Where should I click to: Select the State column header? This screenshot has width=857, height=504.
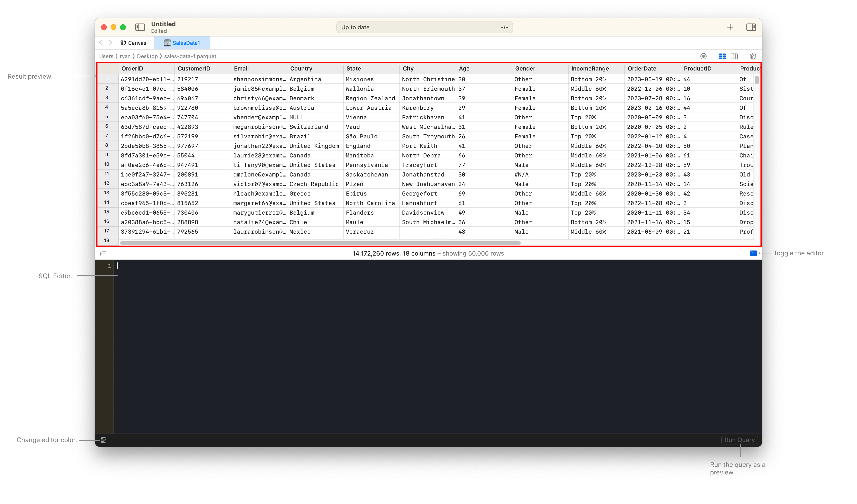pos(371,69)
